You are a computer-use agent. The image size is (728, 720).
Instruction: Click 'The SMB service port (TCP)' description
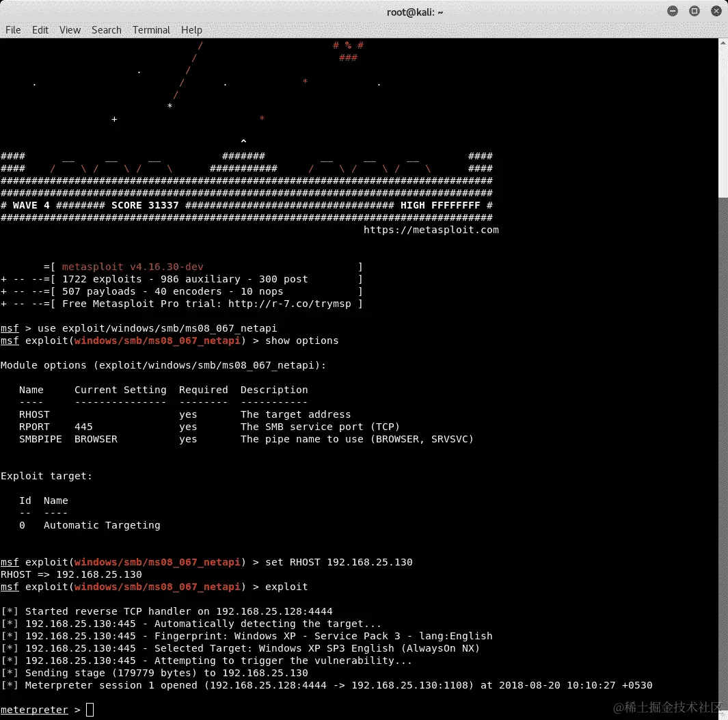[320, 427]
